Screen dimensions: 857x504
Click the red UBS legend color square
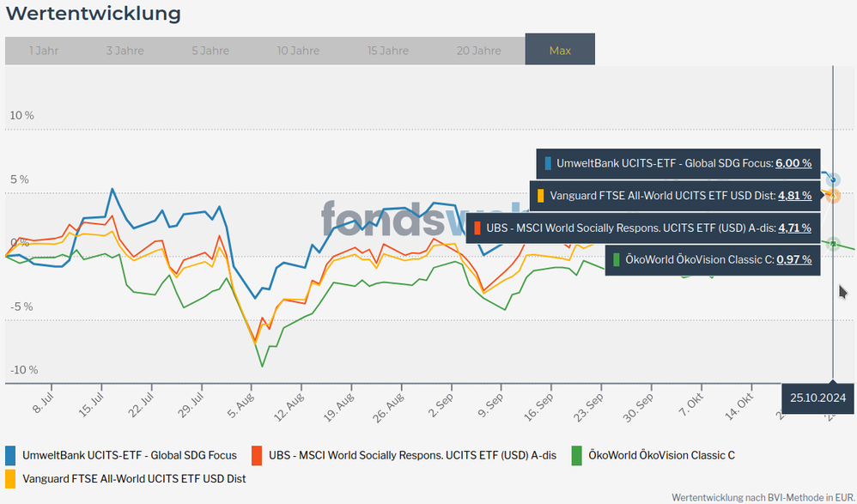(257, 455)
